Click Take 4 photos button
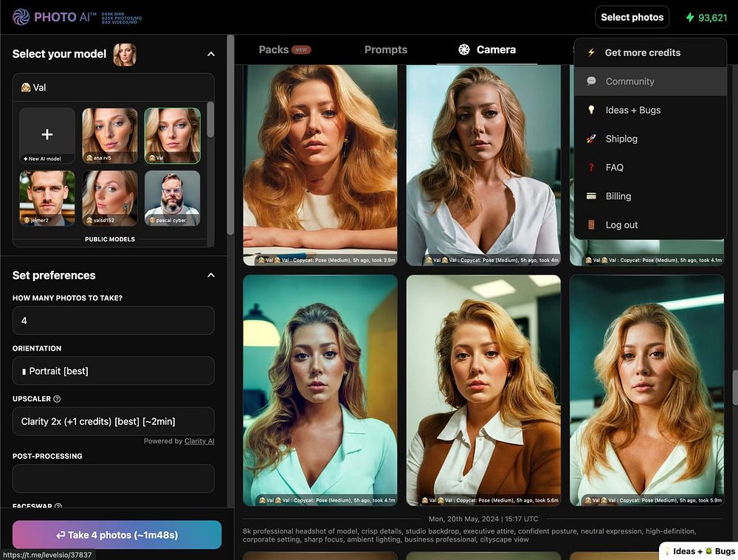This screenshot has width=738, height=560. (x=117, y=535)
